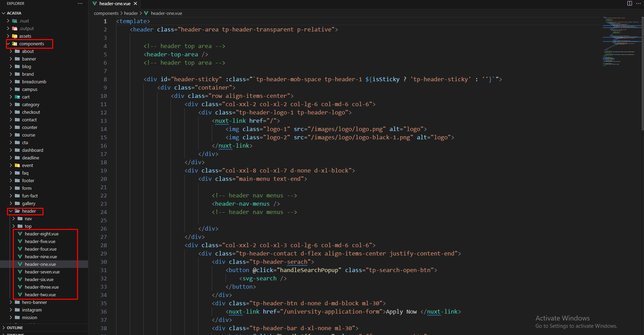Click the EXPLORER panel title

click(16, 3)
